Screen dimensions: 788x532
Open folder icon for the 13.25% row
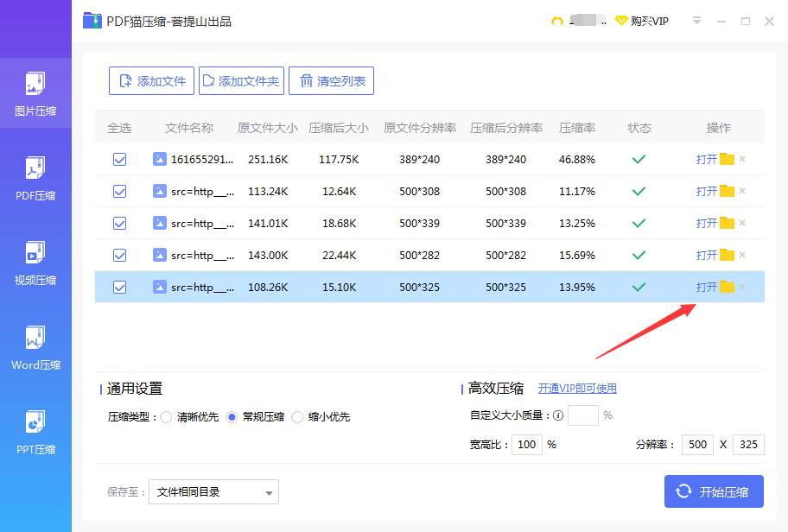727,223
